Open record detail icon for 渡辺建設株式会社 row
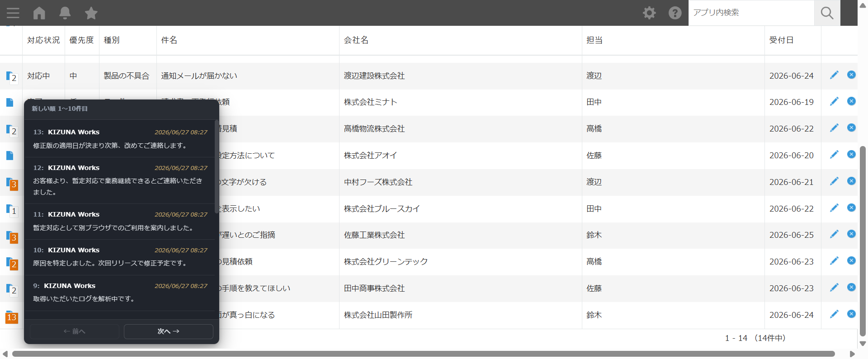 tap(9, 76)
